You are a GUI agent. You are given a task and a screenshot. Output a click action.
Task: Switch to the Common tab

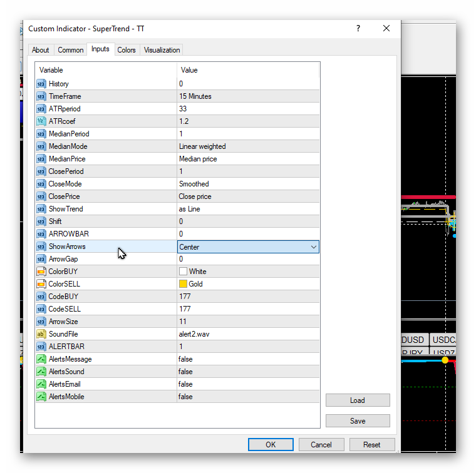click(x=70, y=50)
